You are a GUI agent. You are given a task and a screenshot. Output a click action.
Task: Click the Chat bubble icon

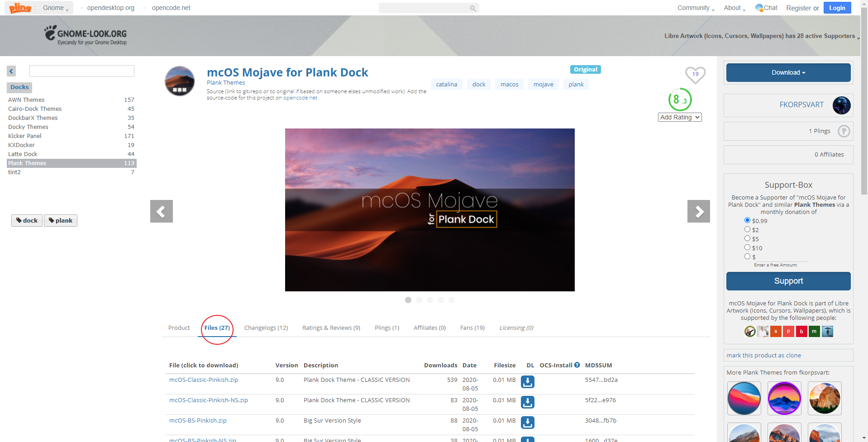coord(759,8)
